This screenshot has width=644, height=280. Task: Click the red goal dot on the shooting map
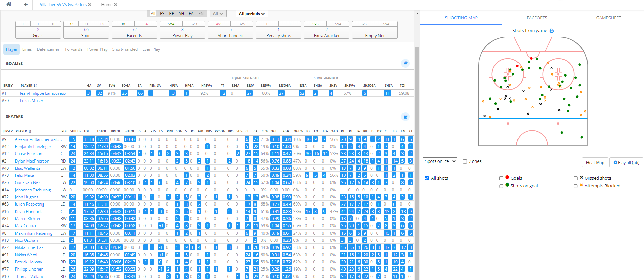pos(531,58)
